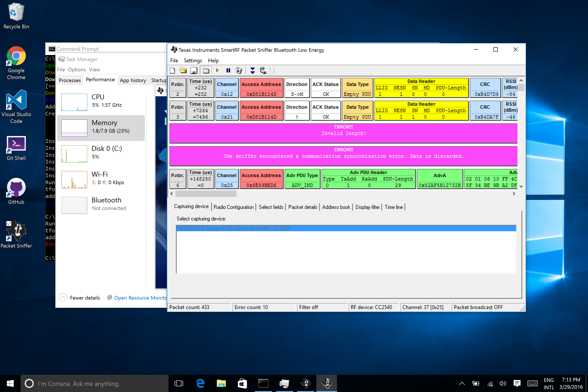Image resolution: width=588 pixels, height=392 pixels.
Task: Click the AB-to-ab small font toolbar icon
Action: [x=263, y=70]
